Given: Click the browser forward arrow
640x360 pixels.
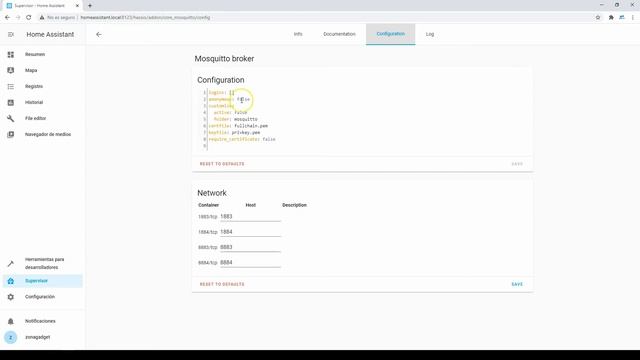Looking at the screenshot, I should [x=18, y=18].
